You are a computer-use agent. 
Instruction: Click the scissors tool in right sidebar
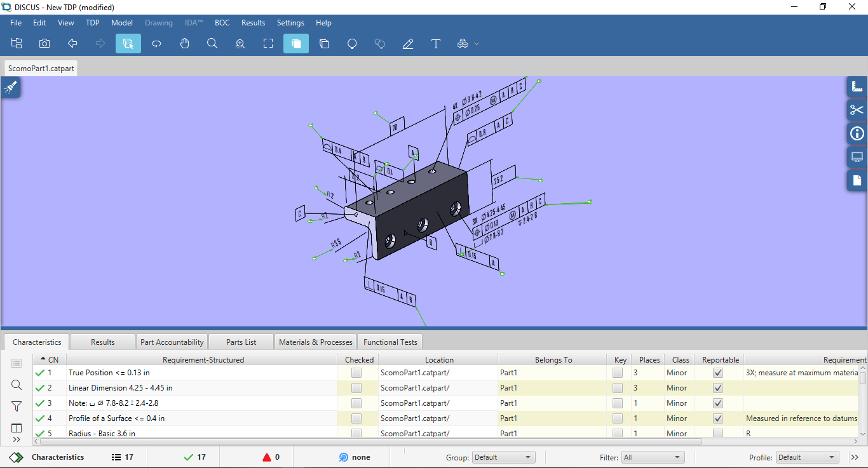857,110
